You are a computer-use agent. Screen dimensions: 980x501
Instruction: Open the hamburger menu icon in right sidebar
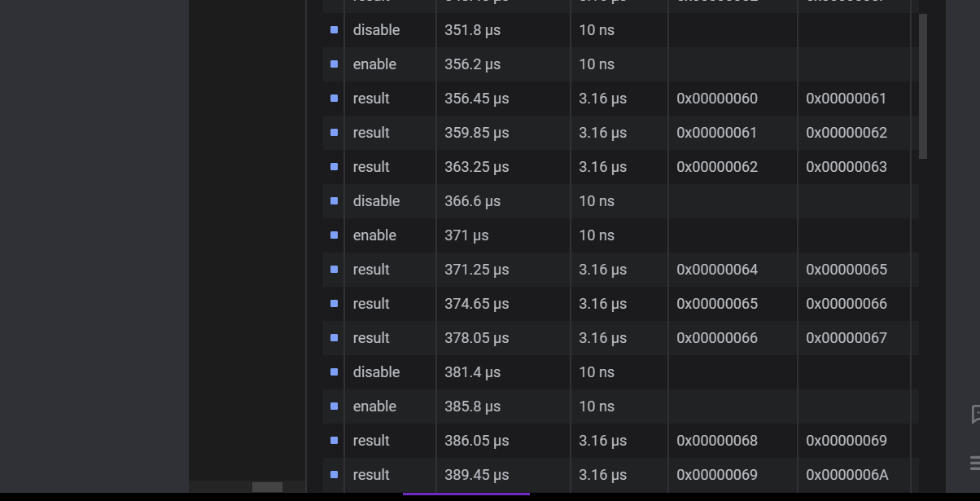click(974, 464)
